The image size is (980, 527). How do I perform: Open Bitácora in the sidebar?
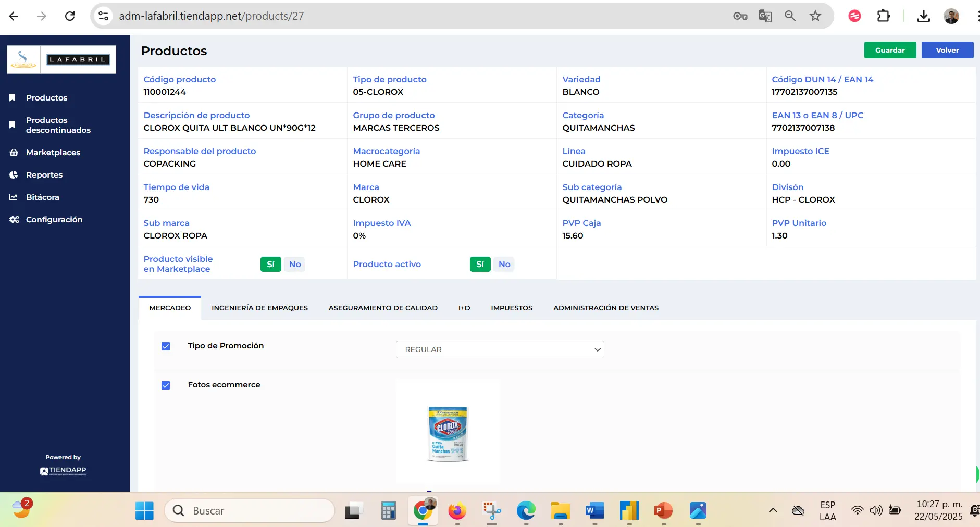coord(43,197)
